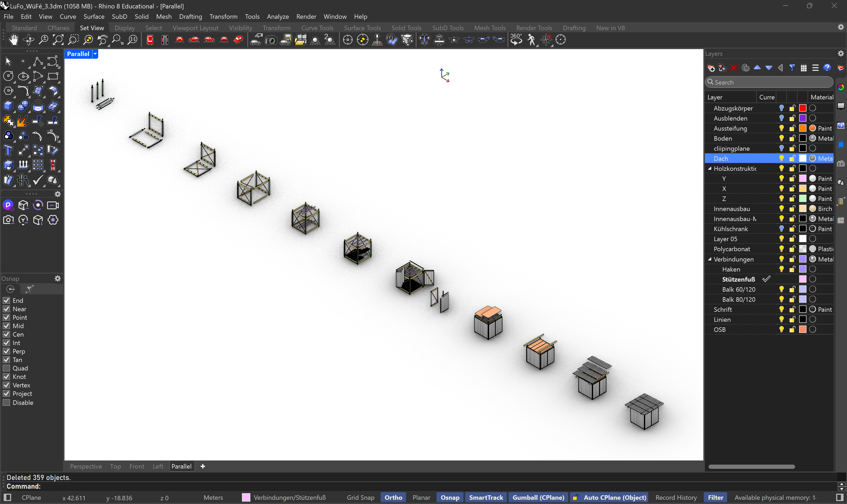Click the New Sublayer icon
The width and height of the screenshot is (847, 504).
point(722,68)
